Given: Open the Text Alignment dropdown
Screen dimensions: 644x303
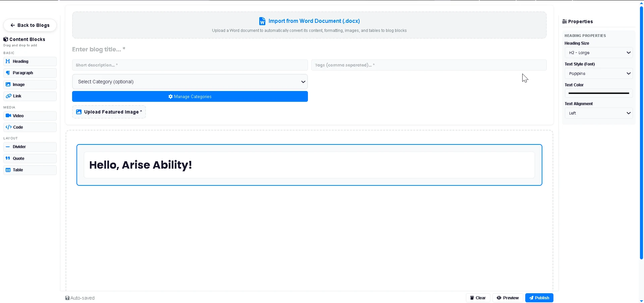Looking at the screenshot, I should pos(599,113).
